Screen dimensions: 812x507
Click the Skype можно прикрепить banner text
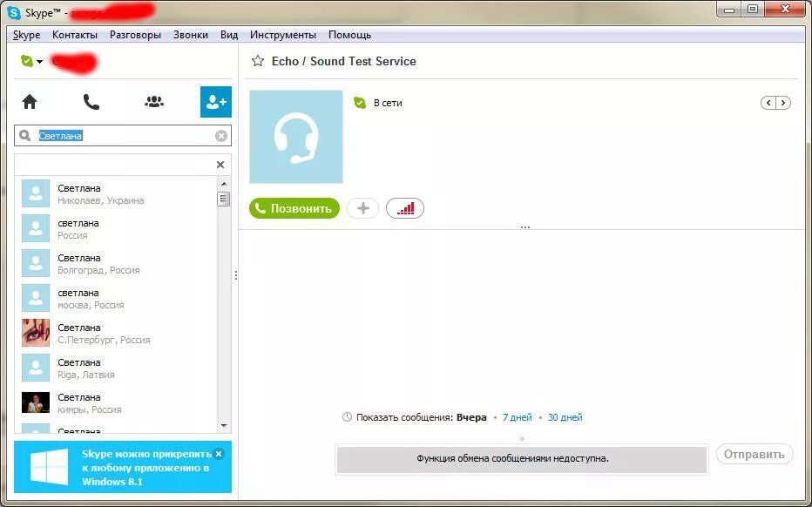[146, 468]
